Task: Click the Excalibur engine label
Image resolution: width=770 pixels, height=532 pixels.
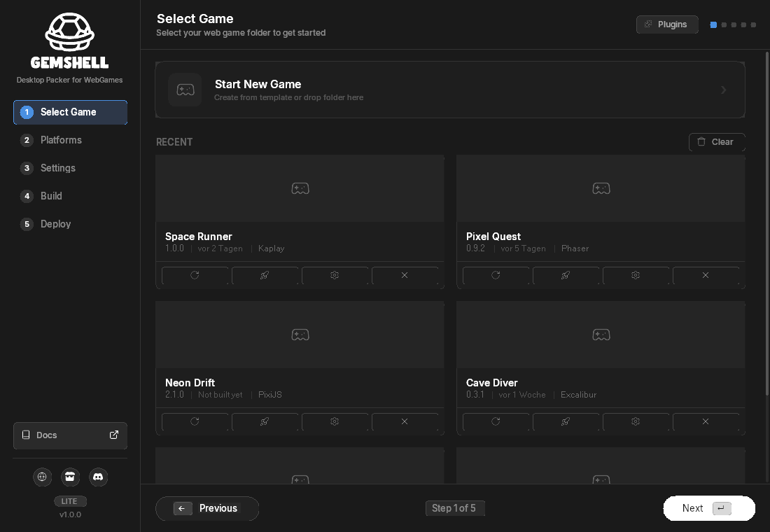Action: (x=578, y=395)
